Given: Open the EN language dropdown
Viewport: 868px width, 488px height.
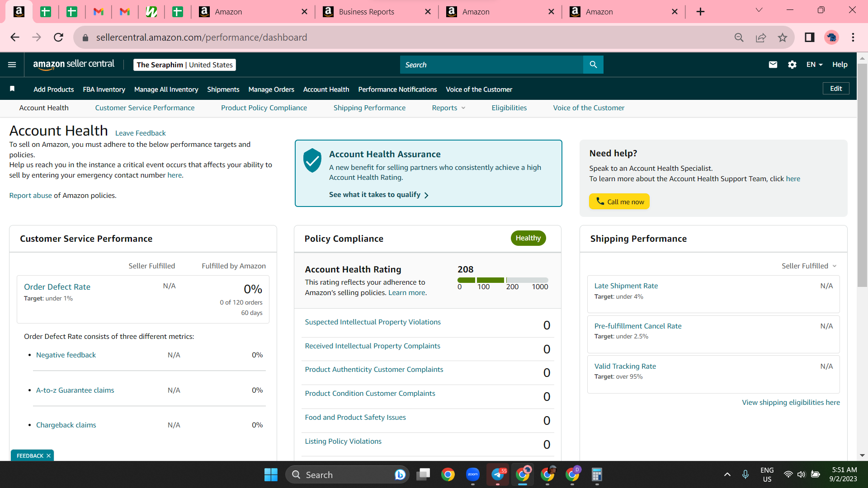Looking at the screenshot, I should (x=814, y=65).
